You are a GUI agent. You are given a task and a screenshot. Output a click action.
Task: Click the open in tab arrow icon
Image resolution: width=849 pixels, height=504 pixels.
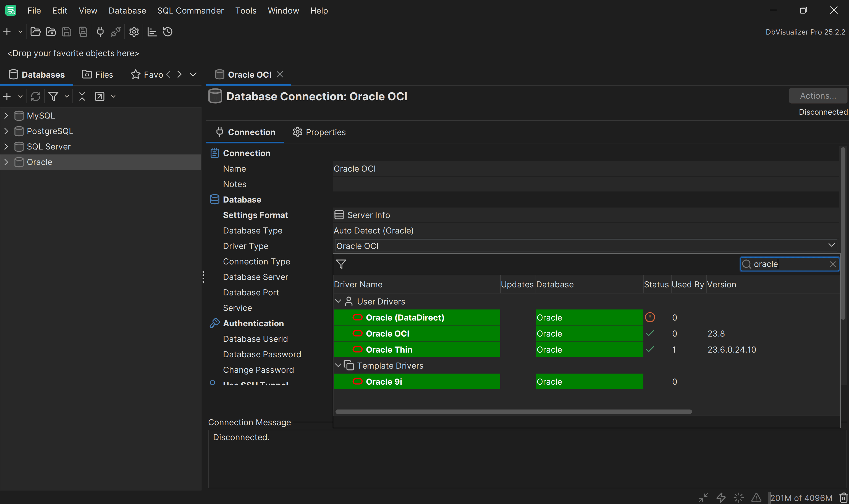pos(100,96)
